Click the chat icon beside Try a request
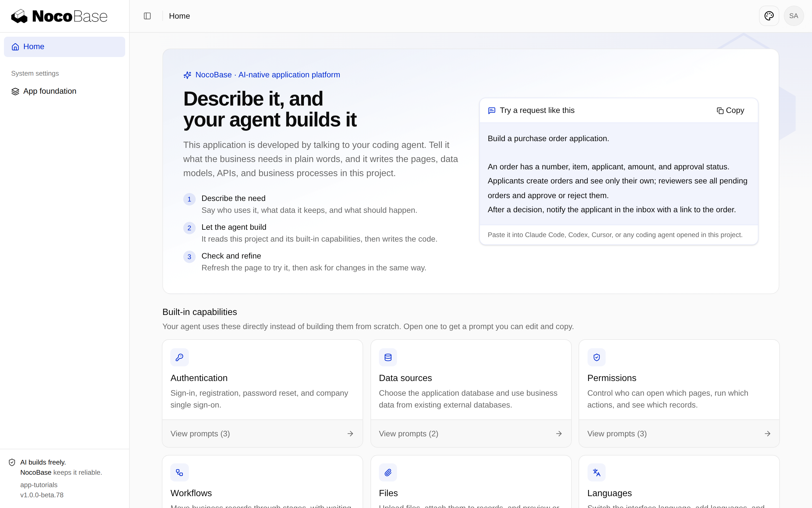 pyautogui.click(x=491, y=111)
